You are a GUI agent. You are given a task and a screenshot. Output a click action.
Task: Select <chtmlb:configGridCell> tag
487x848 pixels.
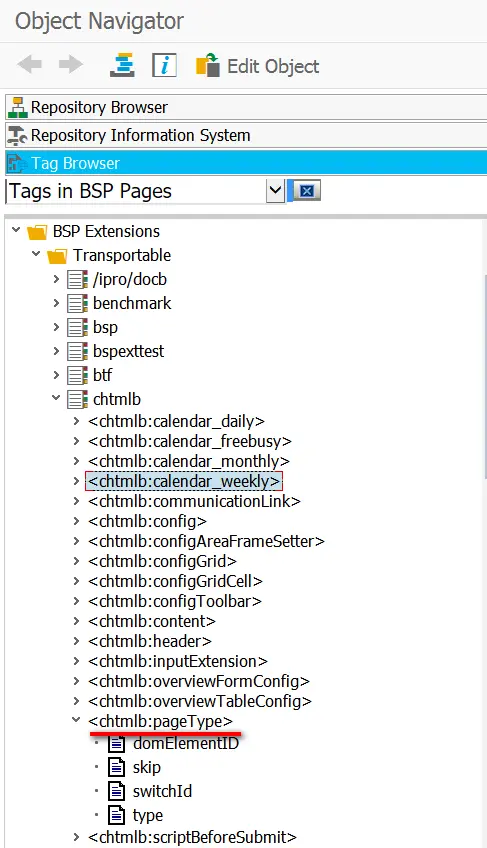(x=175, y=581)
